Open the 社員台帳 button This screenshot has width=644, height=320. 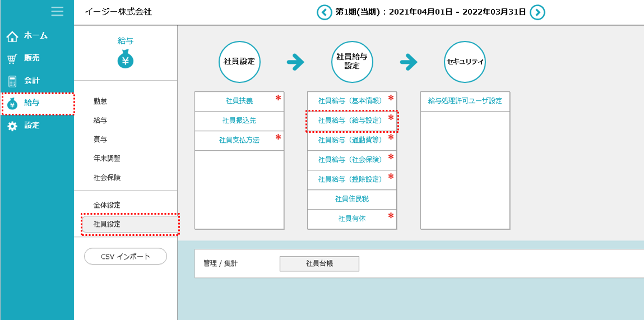pyautogui.click(x=319, y=263)
